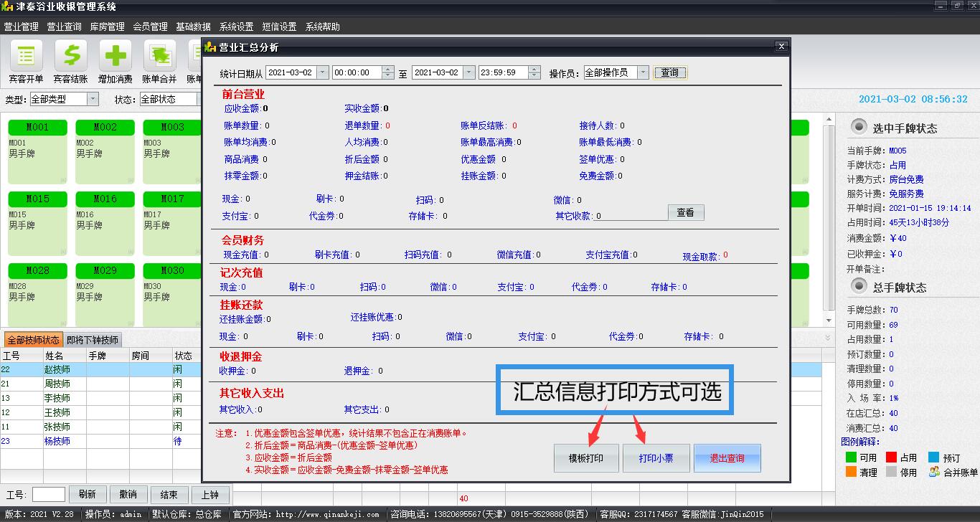Open the 营业查询 menu
Viewport: 980px width, 522px height.
(x=65, y=27)
